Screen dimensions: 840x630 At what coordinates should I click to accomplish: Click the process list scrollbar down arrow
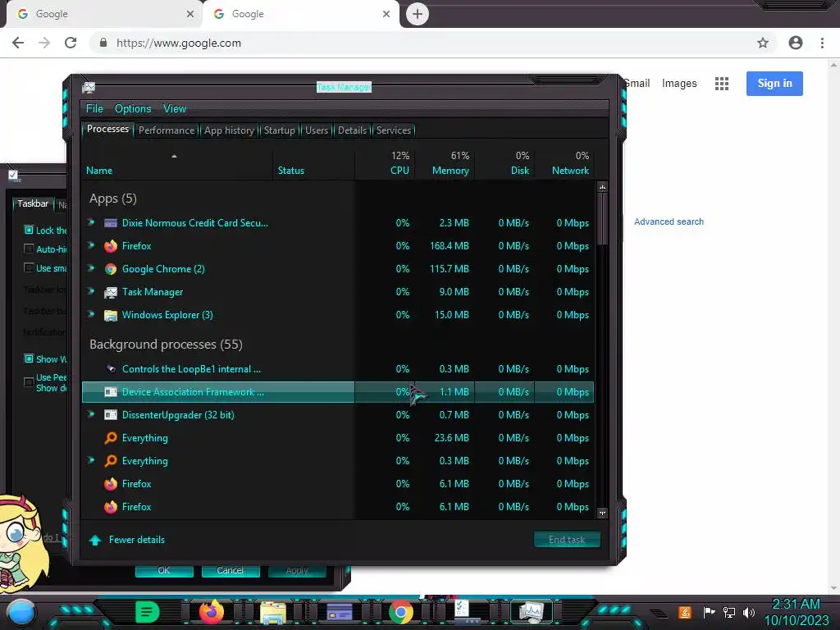pos(602,513)
